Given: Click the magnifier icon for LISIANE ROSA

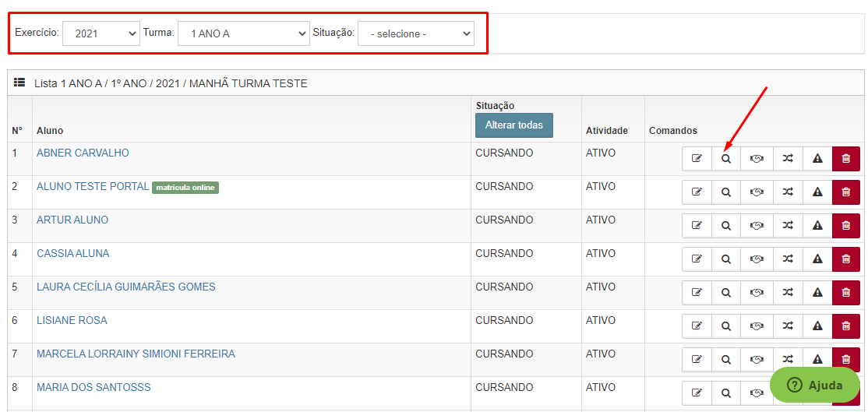Looking at the screenshot, I should (x=726, y=326).
